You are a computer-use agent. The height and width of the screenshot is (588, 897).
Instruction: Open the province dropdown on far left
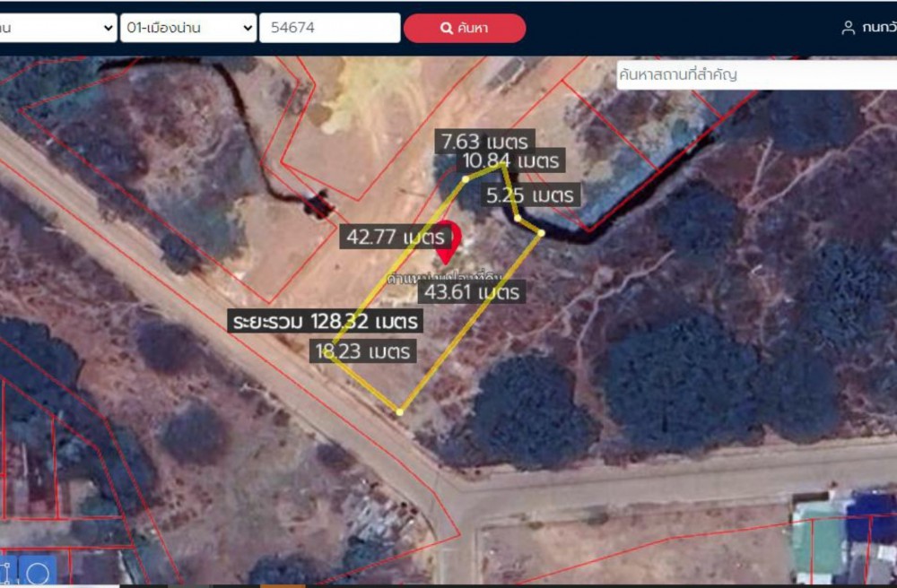57,28
